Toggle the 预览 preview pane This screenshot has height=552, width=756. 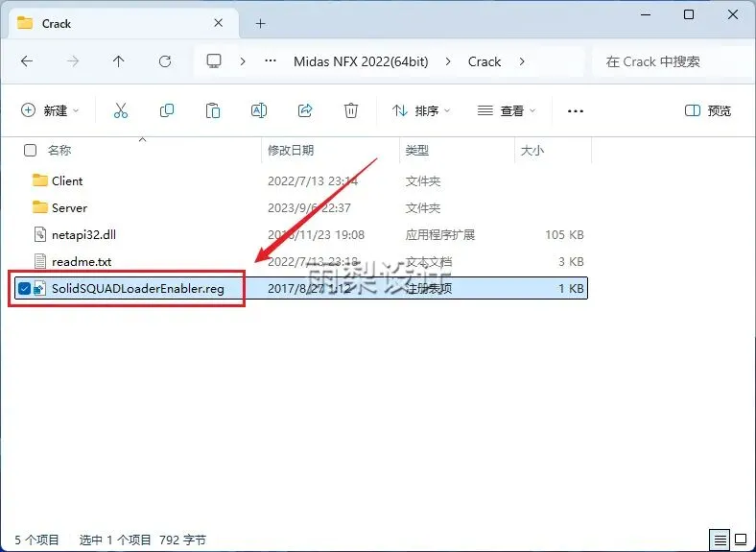[x=708, y=110]
